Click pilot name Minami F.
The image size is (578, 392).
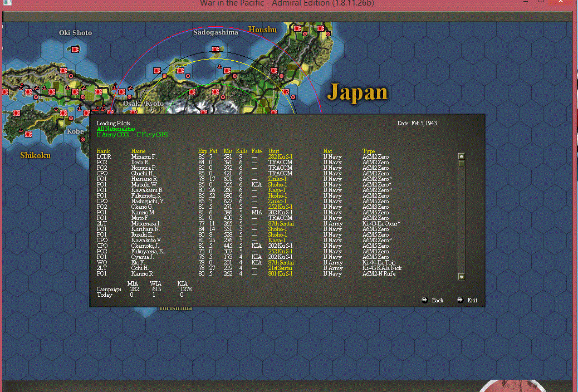[x=144, y=156]
